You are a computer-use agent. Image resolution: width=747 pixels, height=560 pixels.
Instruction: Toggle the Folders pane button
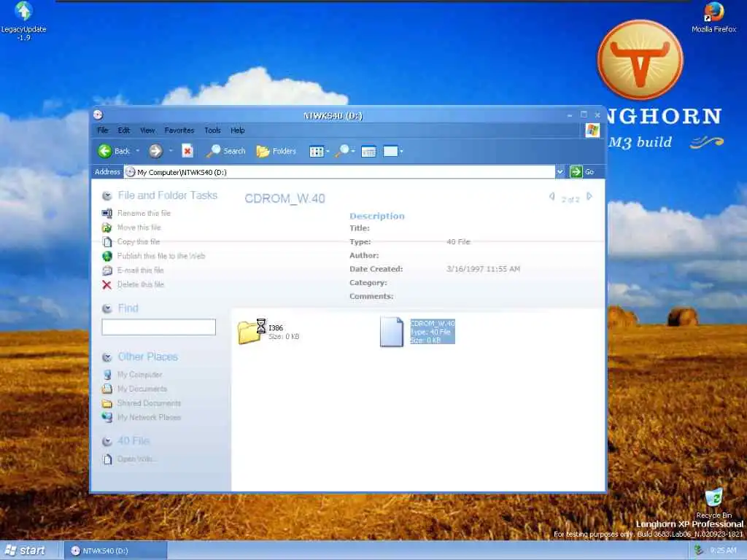(x=276, y=151)
